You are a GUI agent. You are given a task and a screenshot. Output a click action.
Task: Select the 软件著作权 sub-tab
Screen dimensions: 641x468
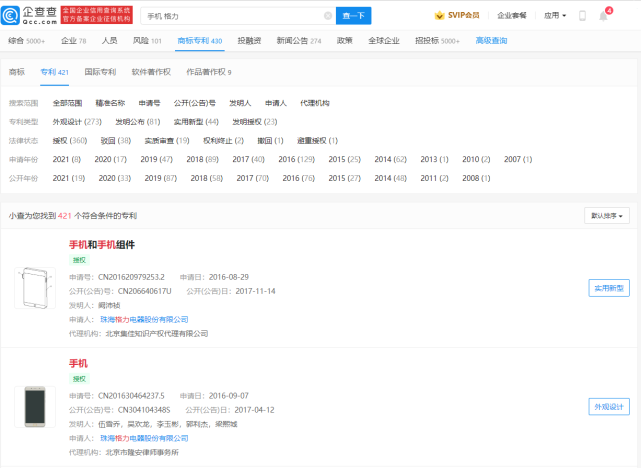click(151, 72)
